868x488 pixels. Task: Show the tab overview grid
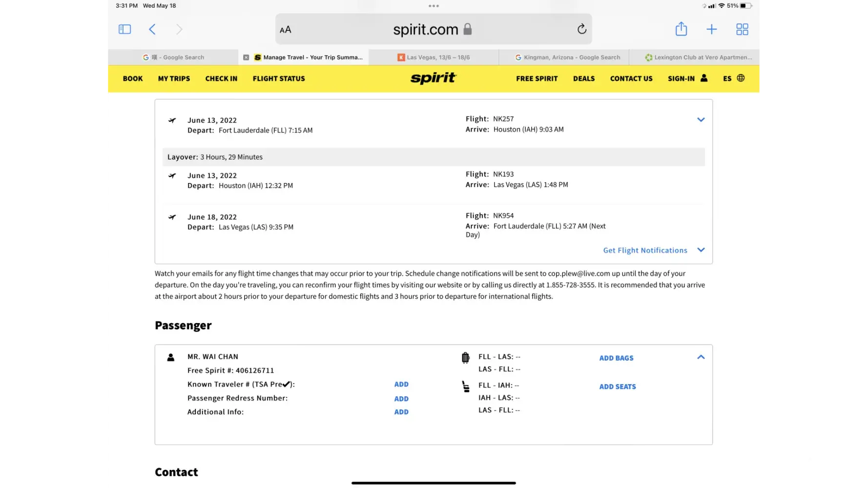[742, 29]
